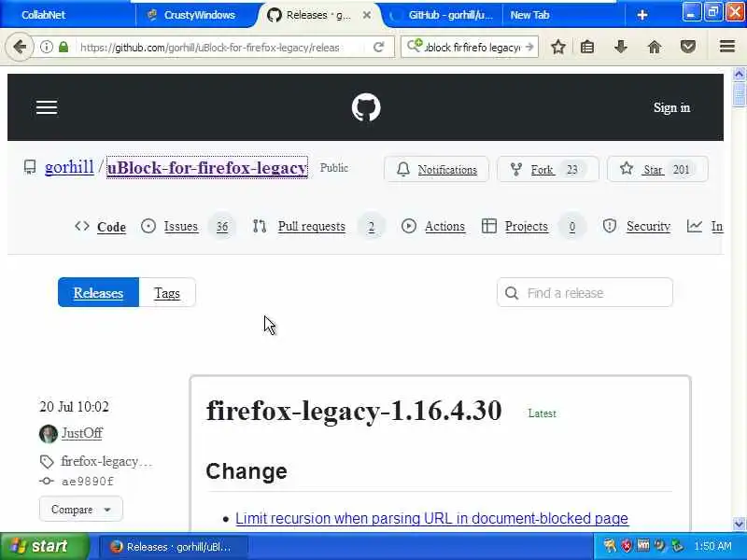
Task: Open the firefox-legacy-1.16.4.30 release title
Action: pyautogui.click(x=354, y=410)
